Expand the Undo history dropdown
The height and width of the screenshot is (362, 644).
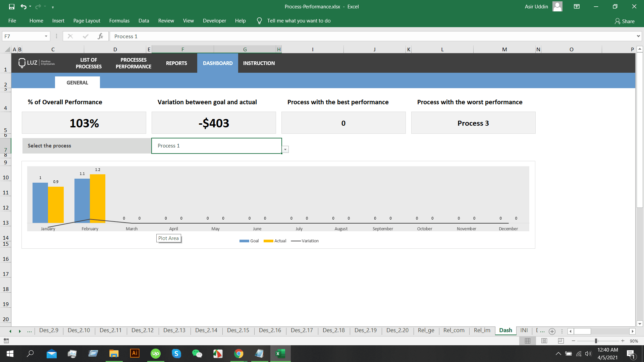coord(30,6)
